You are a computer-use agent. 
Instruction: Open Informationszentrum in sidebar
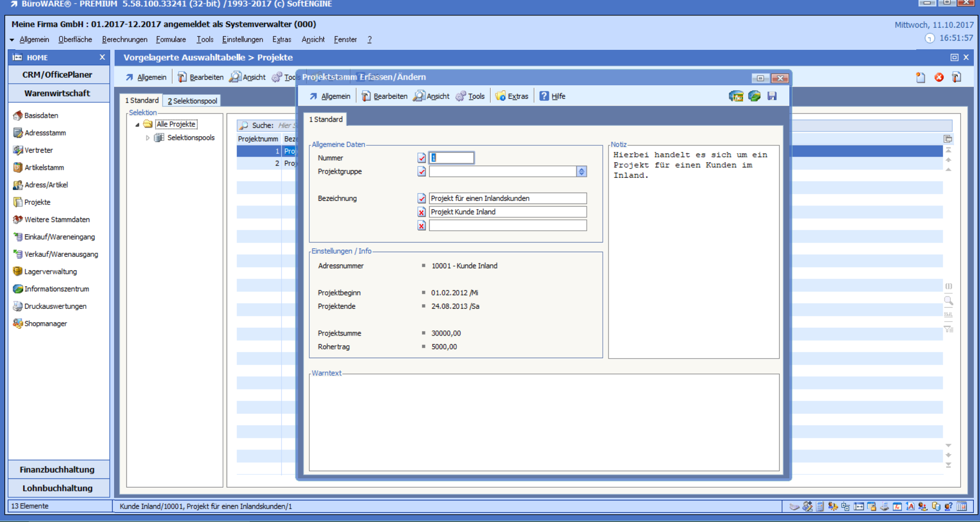click(57, 289)
